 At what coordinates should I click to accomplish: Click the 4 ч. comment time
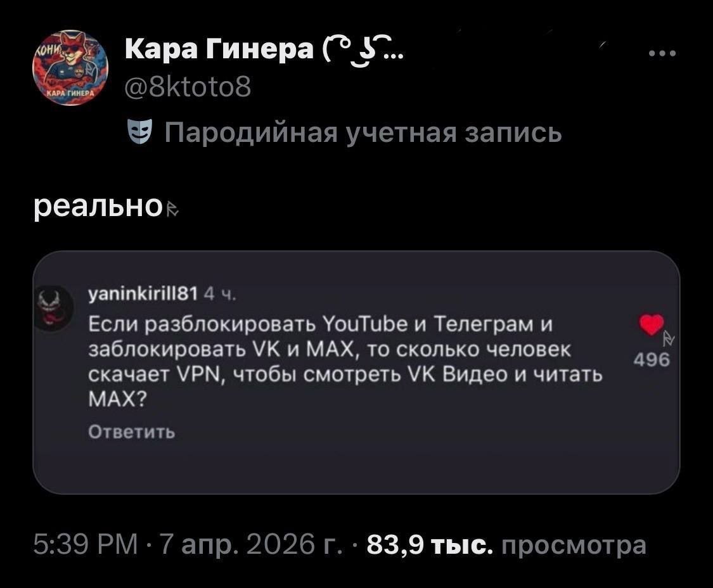[220, 295]
